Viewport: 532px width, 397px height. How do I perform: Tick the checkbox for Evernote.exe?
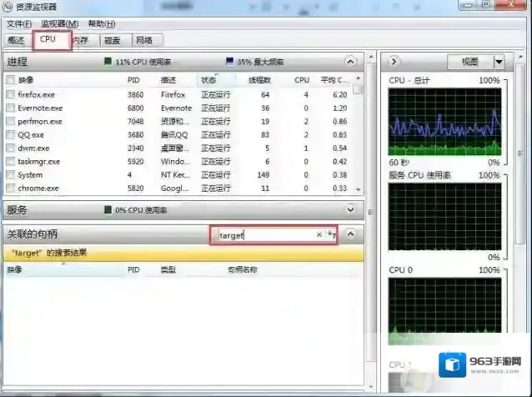point(10,108)
